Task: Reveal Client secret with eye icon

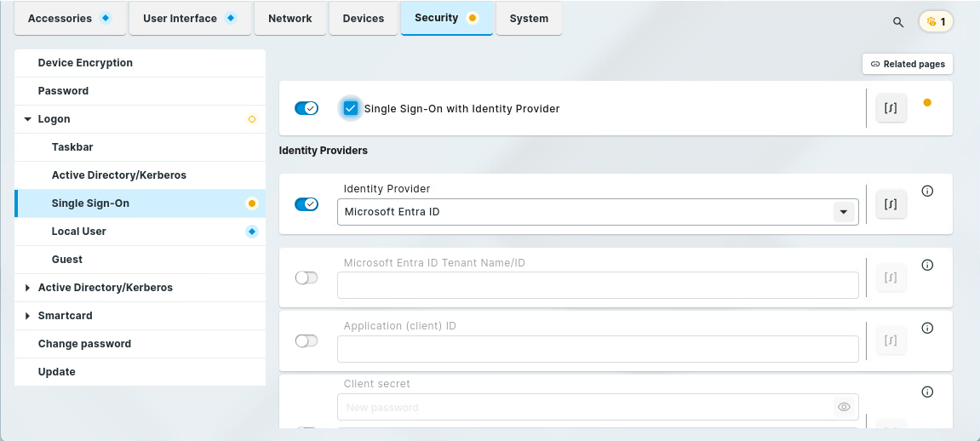Action: coord(844,407)
